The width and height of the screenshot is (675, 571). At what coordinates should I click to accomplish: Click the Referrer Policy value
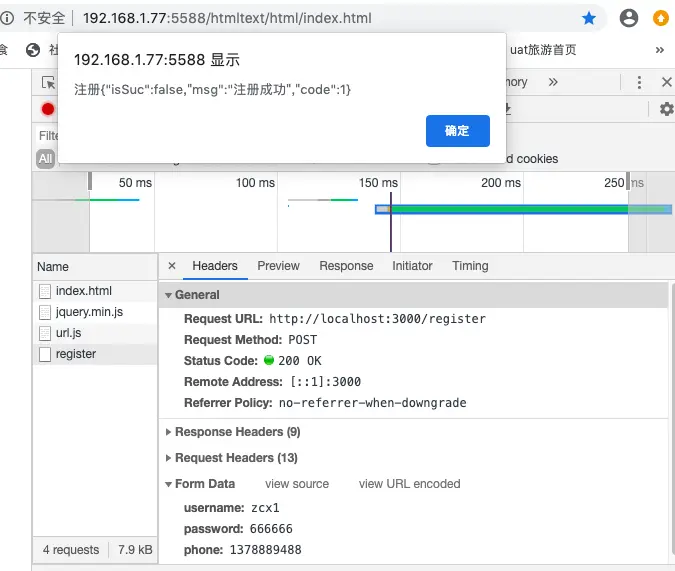(372, 403)
